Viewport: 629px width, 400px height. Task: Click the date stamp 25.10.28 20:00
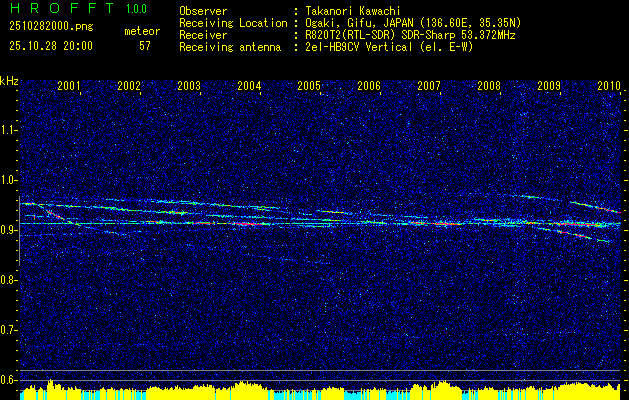click(x=51, y=46)
